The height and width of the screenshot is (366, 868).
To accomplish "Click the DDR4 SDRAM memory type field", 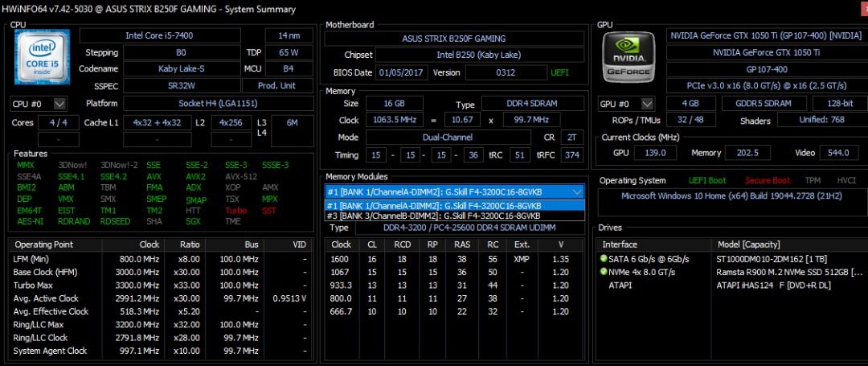I will pos(533,104).
